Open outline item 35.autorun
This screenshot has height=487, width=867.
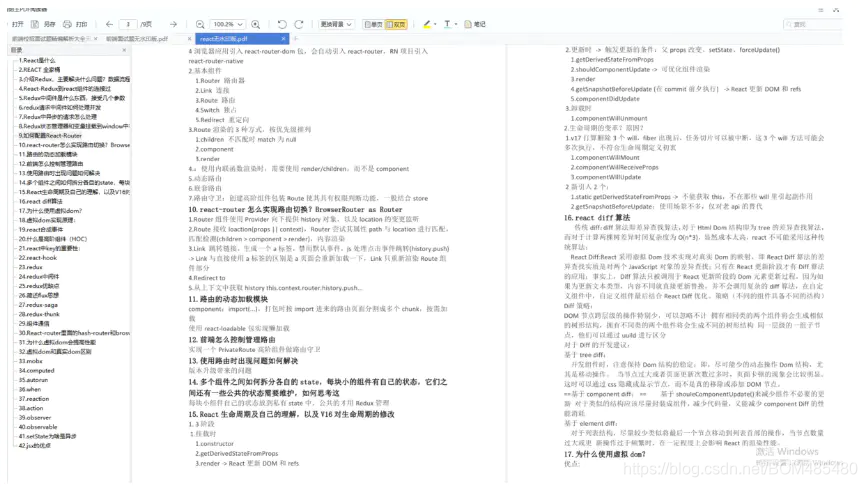pyautogui.click(x=33, y=380)
